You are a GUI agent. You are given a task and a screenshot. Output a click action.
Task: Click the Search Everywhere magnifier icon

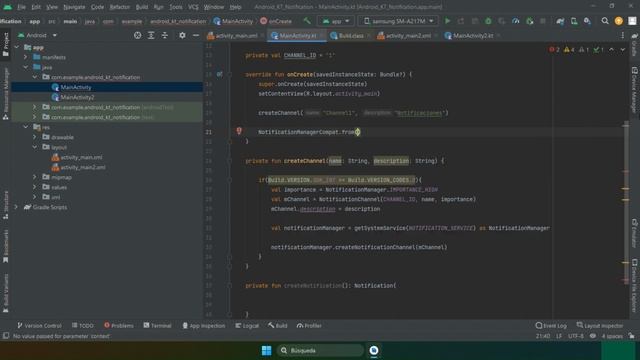pyautogui.click(x=605, y=21)
